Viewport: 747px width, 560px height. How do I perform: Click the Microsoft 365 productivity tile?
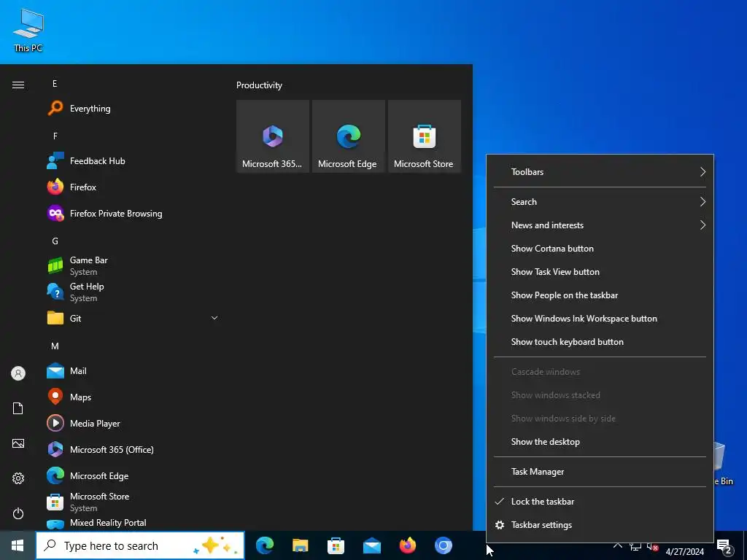tap(273, 136)
